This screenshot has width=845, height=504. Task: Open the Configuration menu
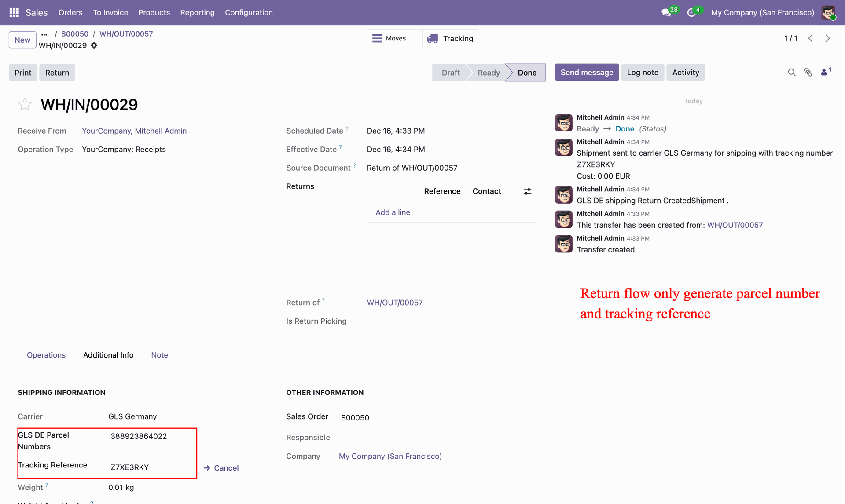249,12
